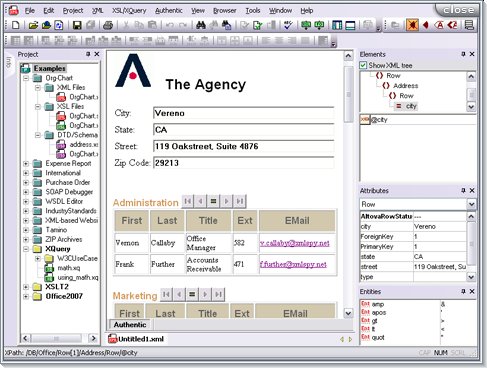The width and height of the screenshot is (487, 368).
Task: Open the Project menu
Action: pyautogui.click(x=73, y=11)
